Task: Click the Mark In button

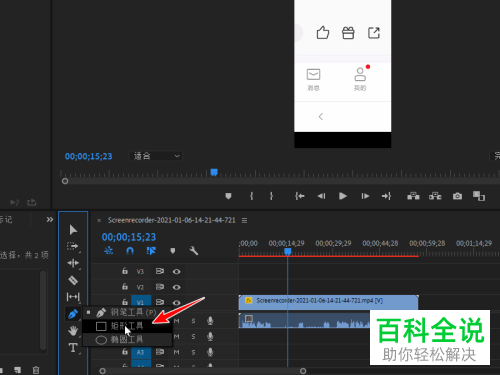Action: click(252, 196)
